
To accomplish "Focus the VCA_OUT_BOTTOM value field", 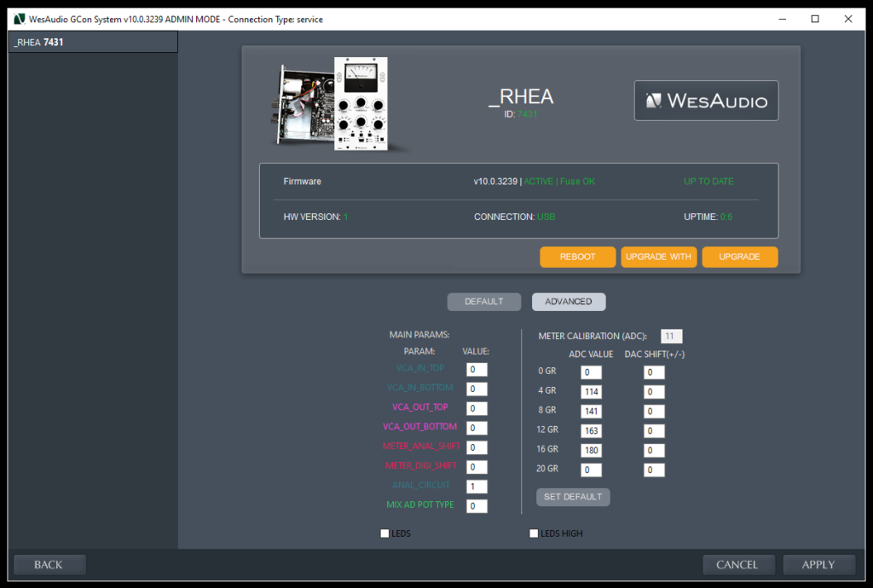I will (477, 428).
